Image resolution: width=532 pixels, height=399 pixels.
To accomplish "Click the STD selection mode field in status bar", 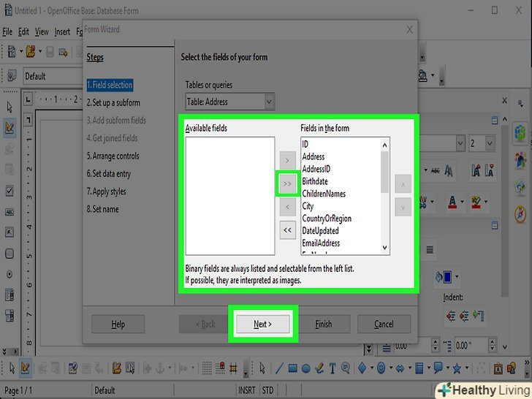I will click(x=267, y=390).
